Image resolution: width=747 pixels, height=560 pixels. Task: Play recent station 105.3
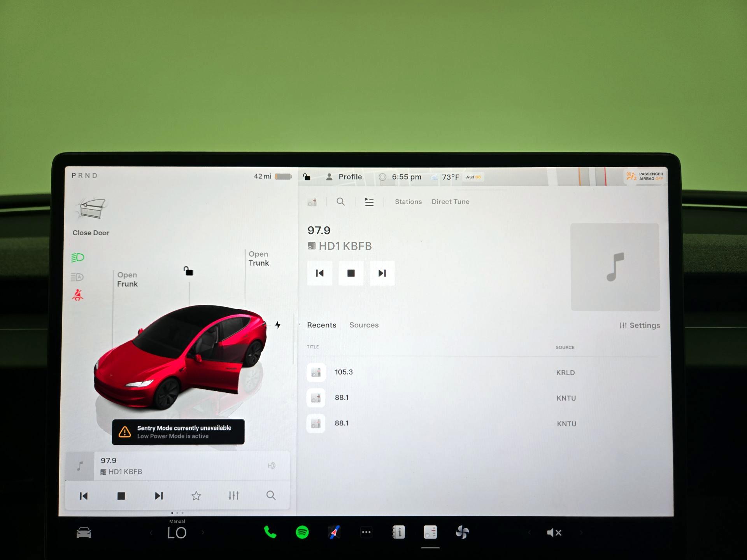point(482,372)
